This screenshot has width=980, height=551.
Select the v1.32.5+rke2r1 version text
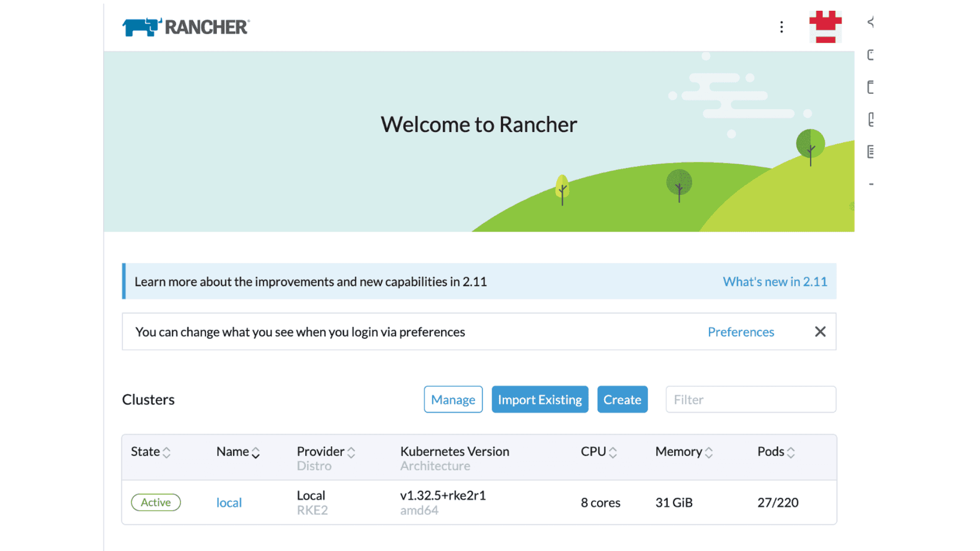pos(443,495)
